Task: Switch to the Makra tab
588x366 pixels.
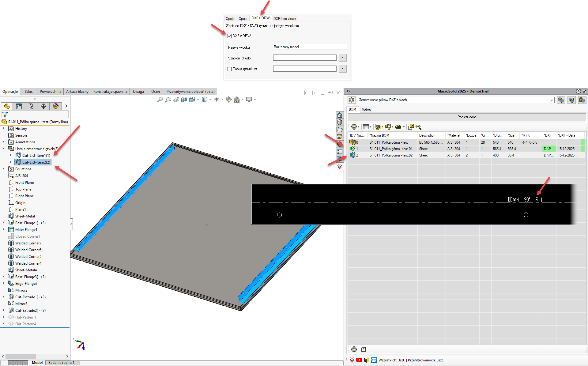Action: (x=366, y=110)
